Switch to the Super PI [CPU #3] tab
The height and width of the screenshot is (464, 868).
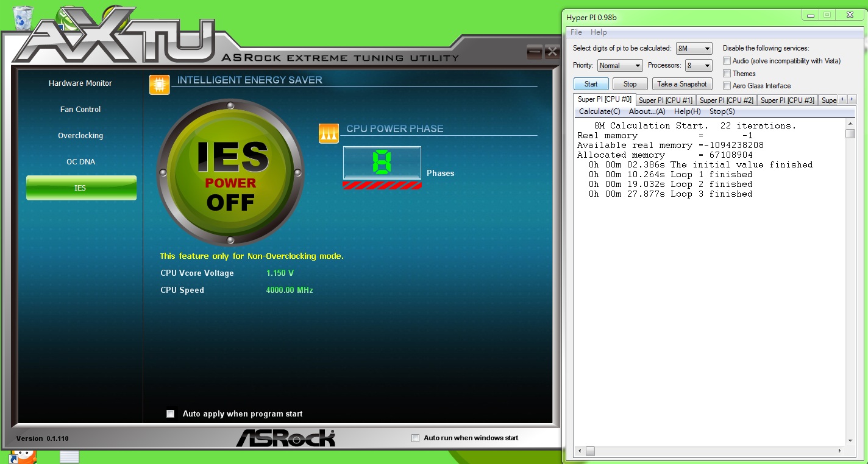(x=788, y=100)
